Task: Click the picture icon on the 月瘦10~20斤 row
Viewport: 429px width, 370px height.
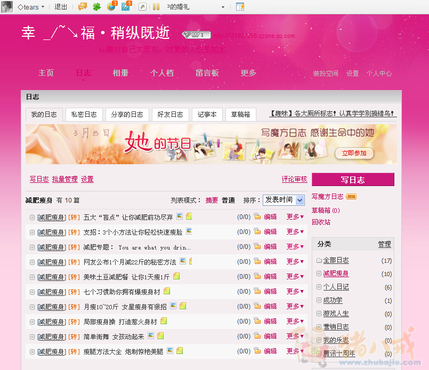Action: click(x=173, y=306)
